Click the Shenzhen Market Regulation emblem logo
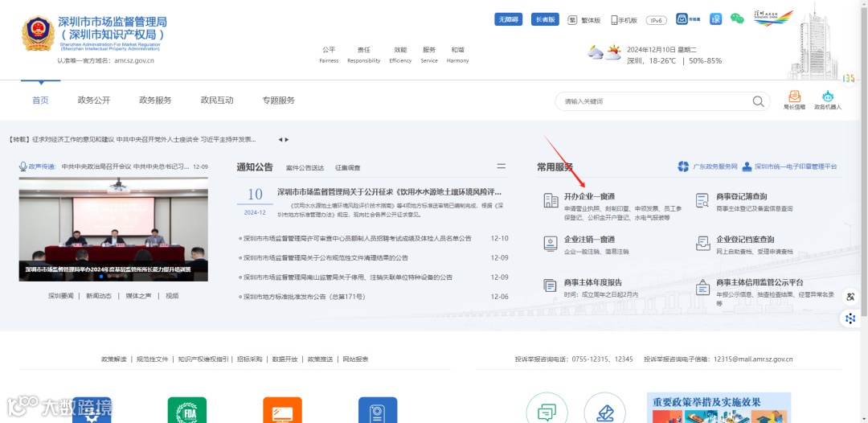The width and height of the screenshot is (868, 423). (x=38, y=33)
